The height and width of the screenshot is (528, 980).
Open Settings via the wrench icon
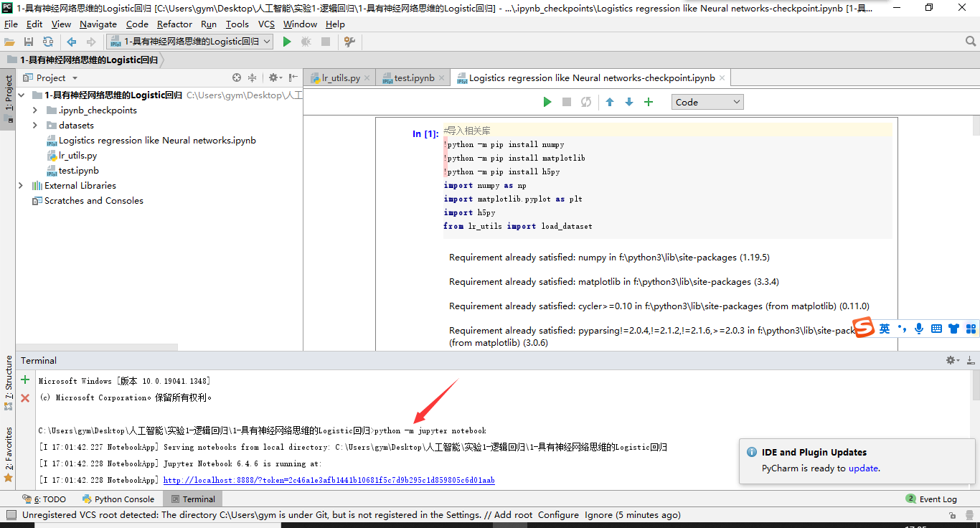click(349, 42)
